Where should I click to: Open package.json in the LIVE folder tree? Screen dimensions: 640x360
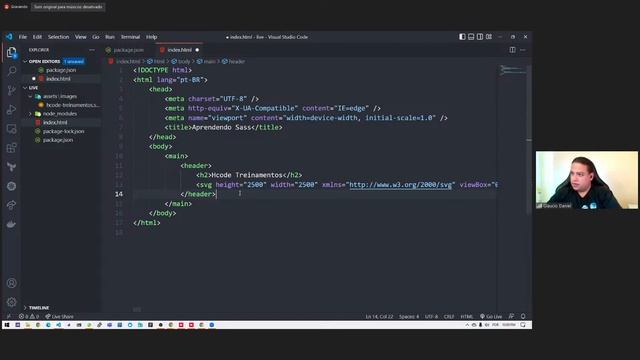click(x=58, y=140)
